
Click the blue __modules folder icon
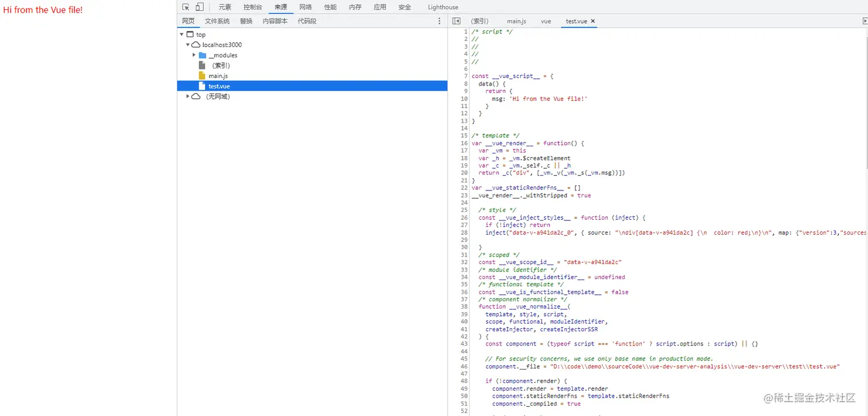pyautogui.click(x=202, y=55)
